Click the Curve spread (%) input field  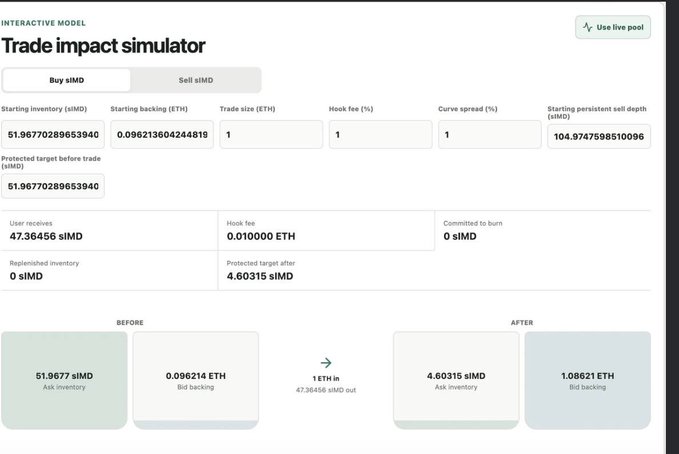click(490, 135)
